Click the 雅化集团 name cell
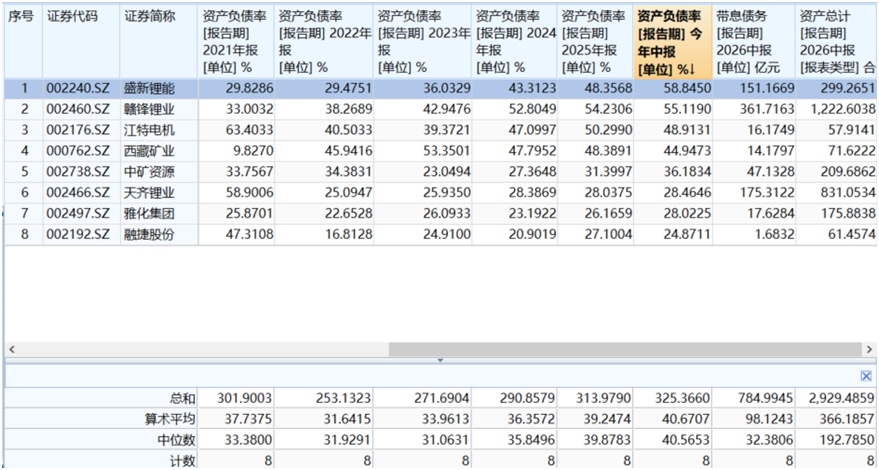 tap(159, 214)
